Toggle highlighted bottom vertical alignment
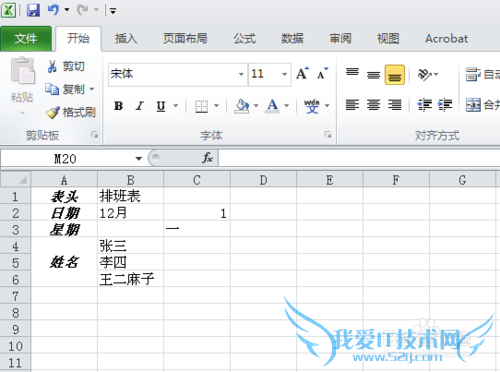500x372 pixels. [395, 75]
